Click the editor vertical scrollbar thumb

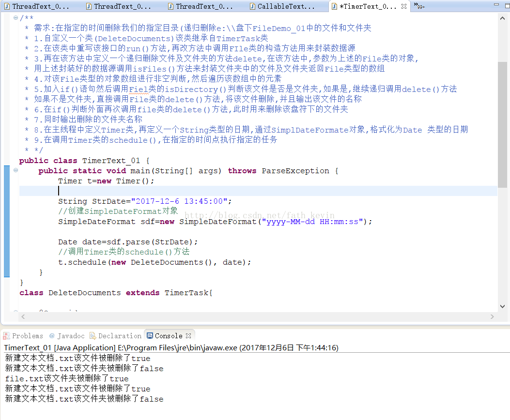pos(502,124)
